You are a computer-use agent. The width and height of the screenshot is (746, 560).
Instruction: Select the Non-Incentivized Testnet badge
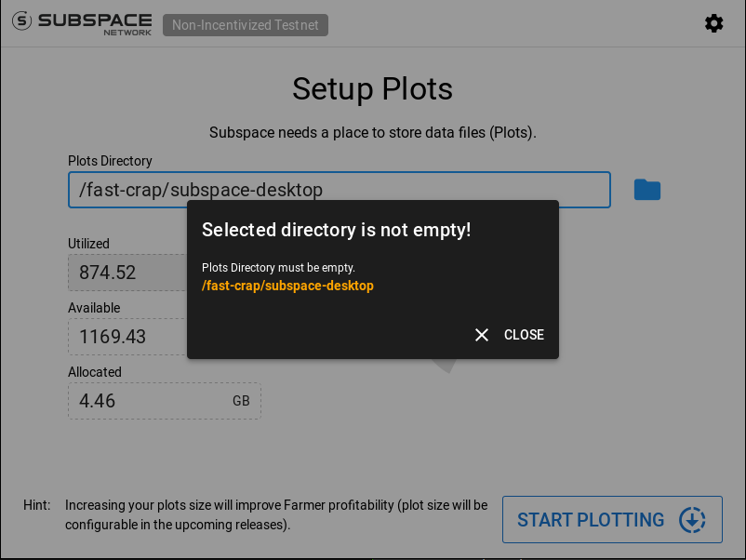tap(245, 25)
